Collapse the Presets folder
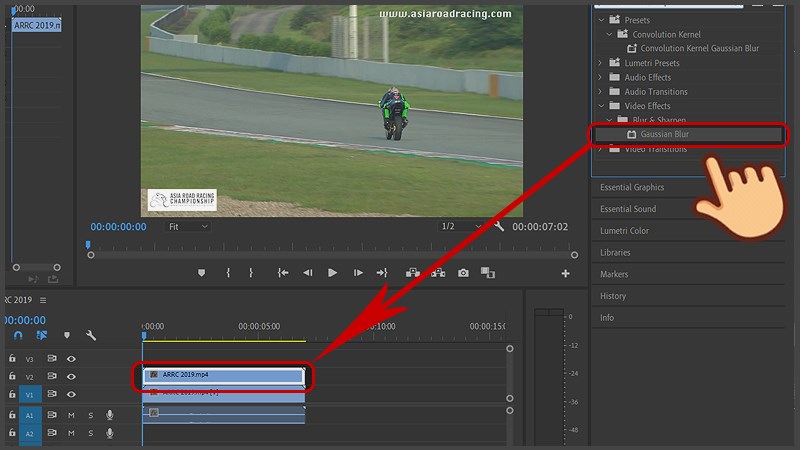Viewport: 800px width, 450px height. tap(601, 19)
